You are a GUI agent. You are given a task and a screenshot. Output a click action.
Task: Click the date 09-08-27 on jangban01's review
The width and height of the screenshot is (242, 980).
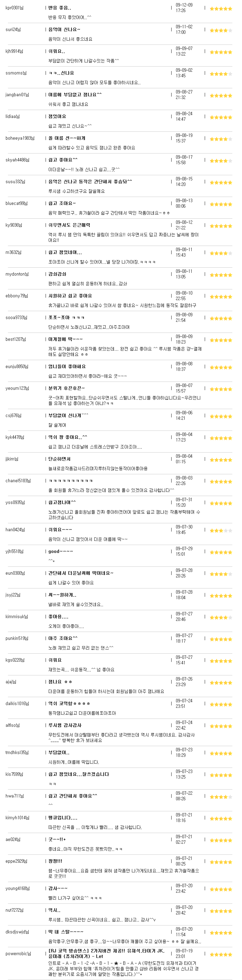pyautogui.click(x=184, y=92)
